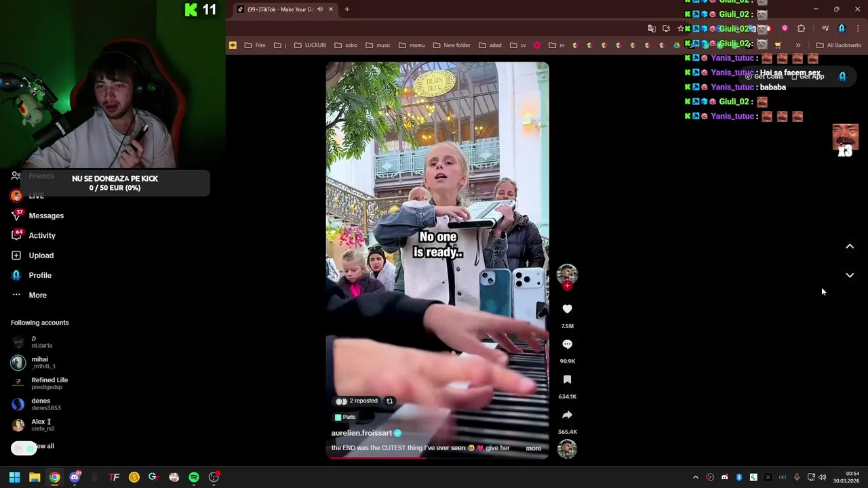Image resolution: width=868 pixels, height=488 pixels.
Task: Click the Get App button
Action: tap(808, 77)
